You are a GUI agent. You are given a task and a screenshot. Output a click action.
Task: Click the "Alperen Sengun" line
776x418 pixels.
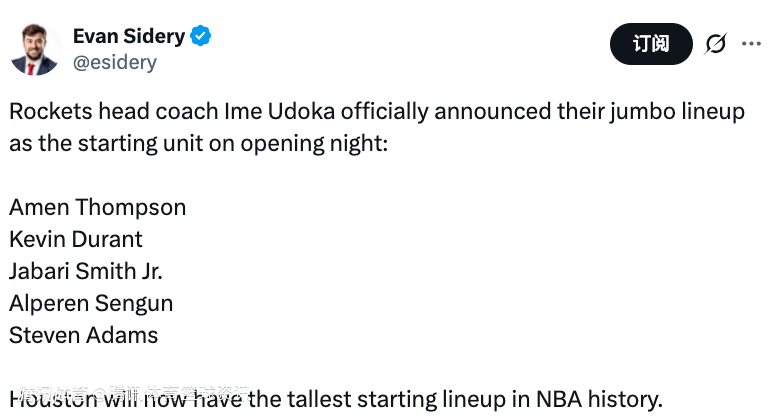(91, 303)
